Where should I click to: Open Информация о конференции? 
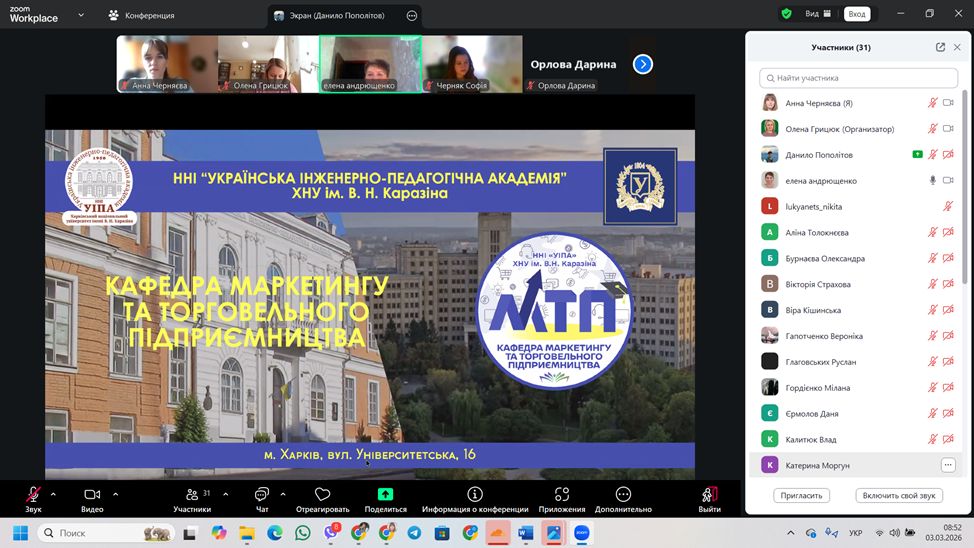475,497
